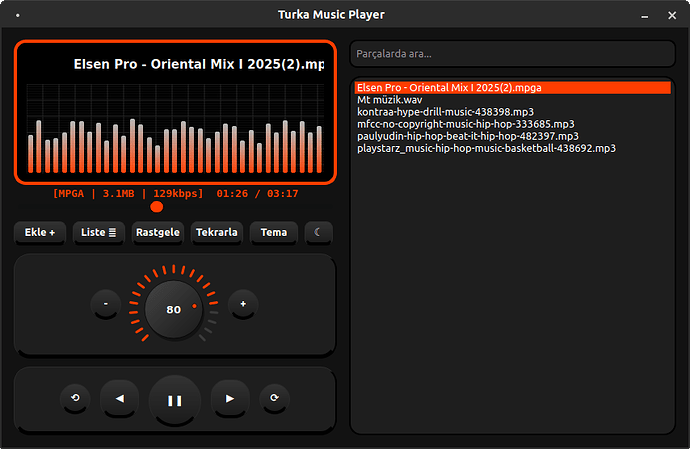This screenshot has height=449, width=690.
Task: Open the Liste playlist menu
Action: 98,232
